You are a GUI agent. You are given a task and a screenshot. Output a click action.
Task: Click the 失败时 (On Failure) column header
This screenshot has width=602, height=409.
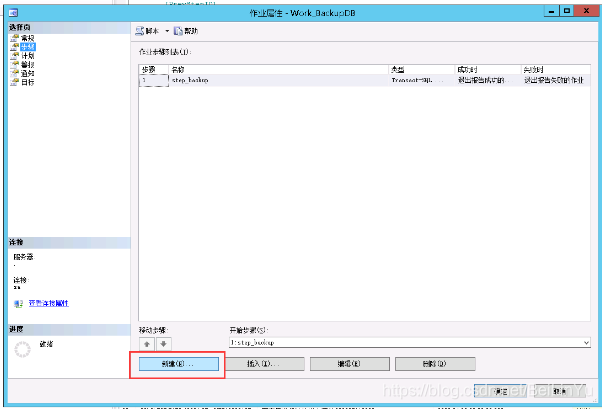click(556, 70)
